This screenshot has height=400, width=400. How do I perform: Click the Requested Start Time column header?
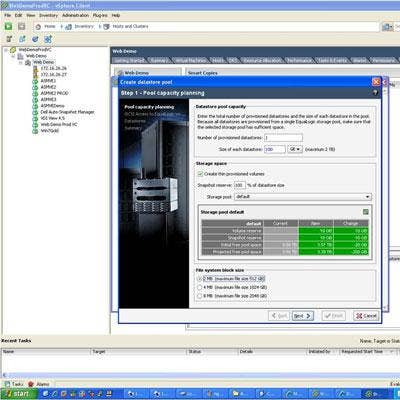click(367, 352)
